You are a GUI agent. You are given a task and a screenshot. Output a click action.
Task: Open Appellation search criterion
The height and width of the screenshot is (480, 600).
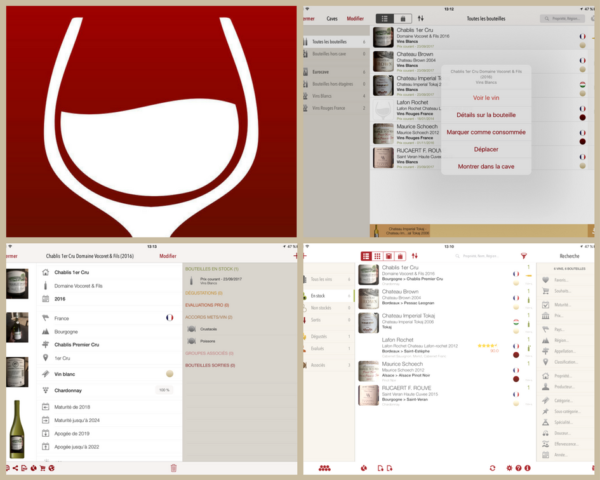click(546, 351)
